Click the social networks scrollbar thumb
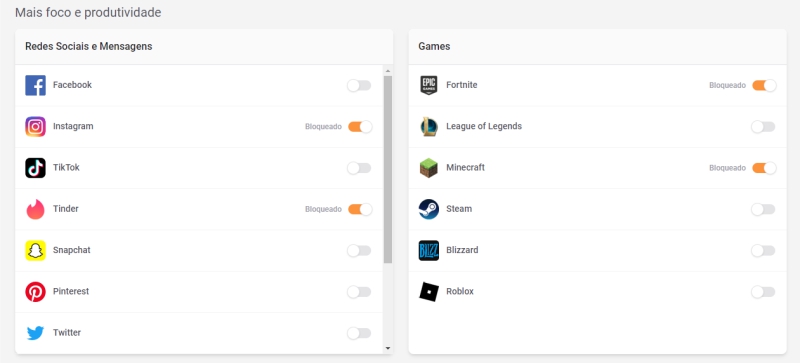800x363 pixels. [388, 170]
